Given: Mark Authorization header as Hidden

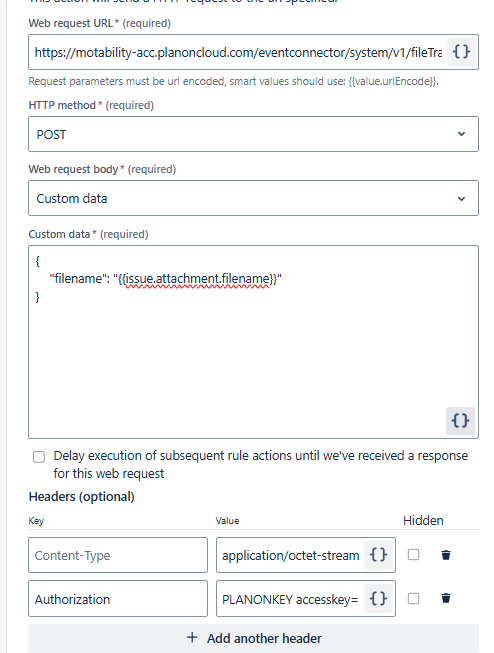Looking at the screenshot, I should click(x=413, y=598).
